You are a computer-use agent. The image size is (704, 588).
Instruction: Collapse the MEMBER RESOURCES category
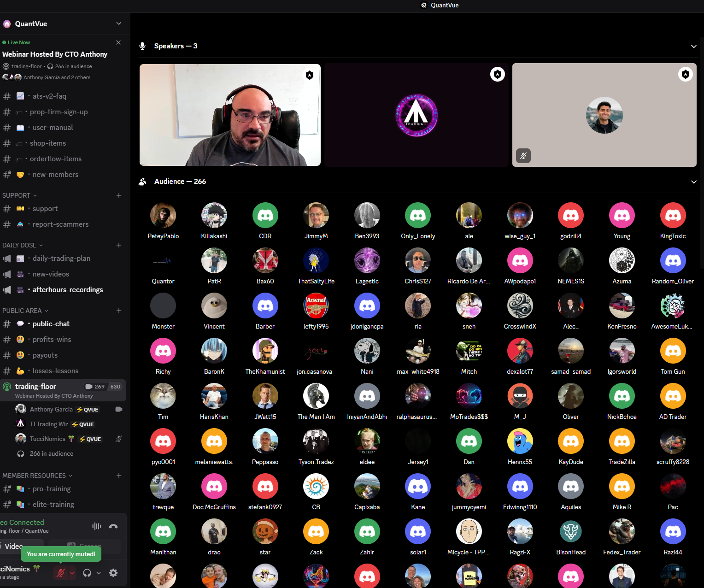tap(37, 476)
